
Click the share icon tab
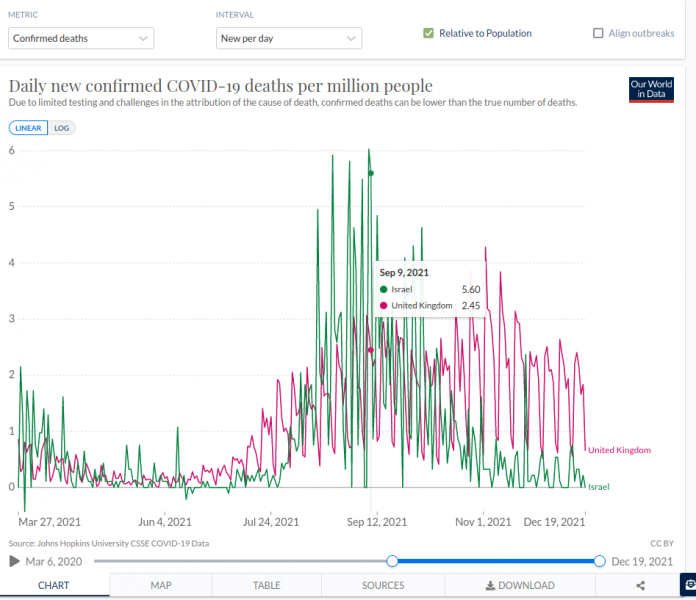coord(640,585)
